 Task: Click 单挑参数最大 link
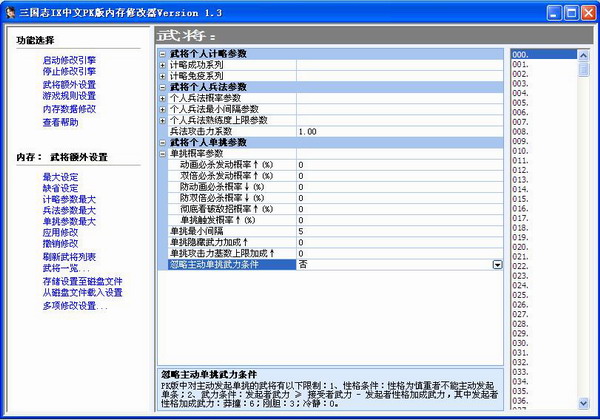pos(69,221)
